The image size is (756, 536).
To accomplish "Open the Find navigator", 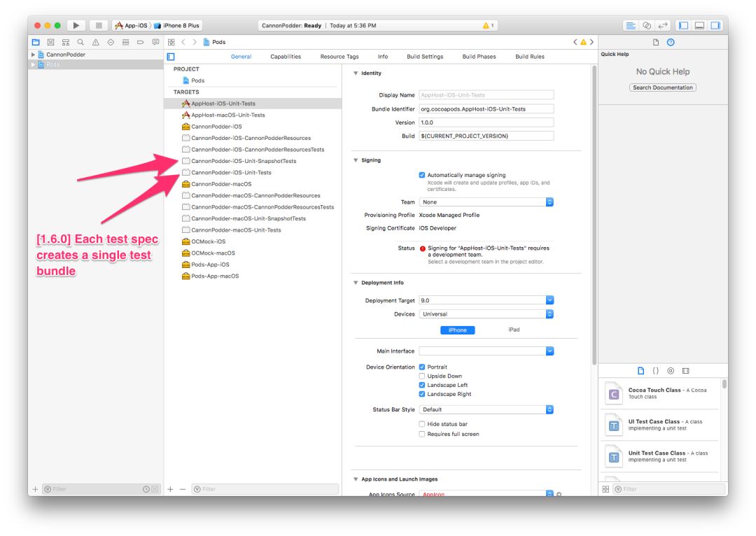I will (80, 43).
